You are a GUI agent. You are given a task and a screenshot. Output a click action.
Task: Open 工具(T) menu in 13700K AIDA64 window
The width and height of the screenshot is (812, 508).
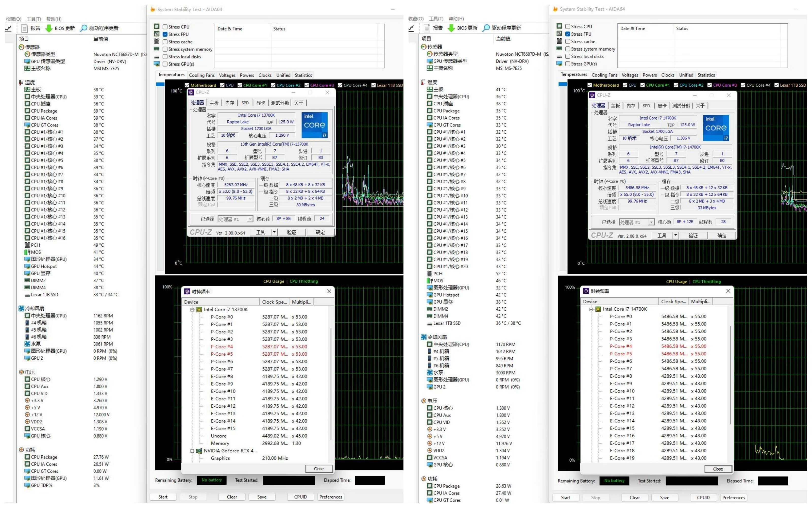click(x=33, y=19)
